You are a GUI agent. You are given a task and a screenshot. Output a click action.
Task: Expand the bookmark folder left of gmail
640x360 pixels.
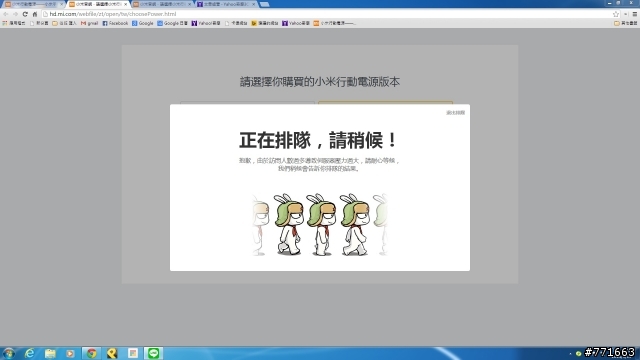(64, 23)
